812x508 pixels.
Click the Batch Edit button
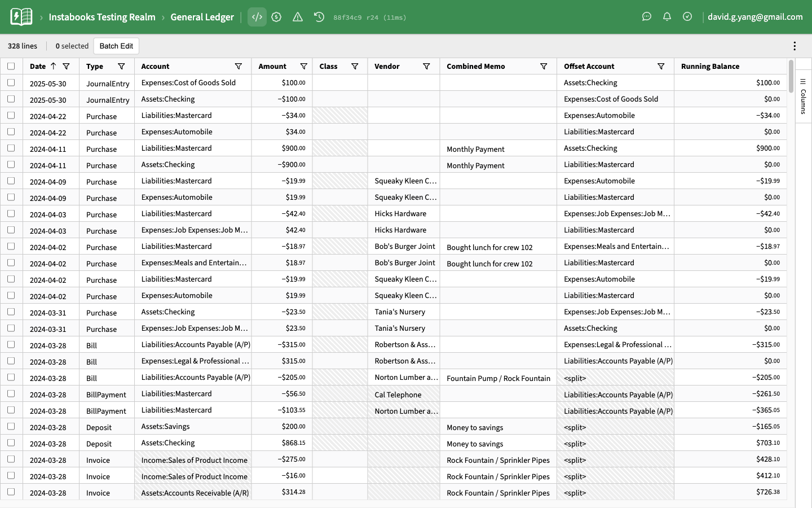point(116,46)
